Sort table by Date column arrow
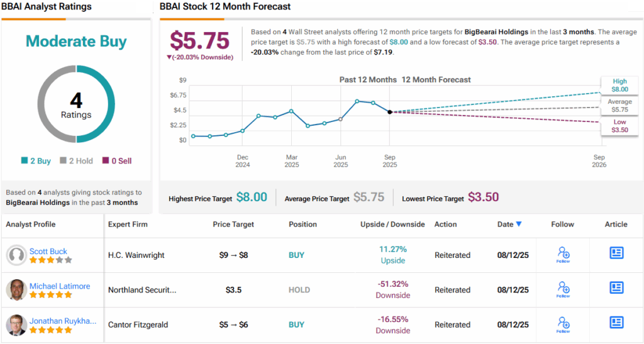 (x=519, y=225)
